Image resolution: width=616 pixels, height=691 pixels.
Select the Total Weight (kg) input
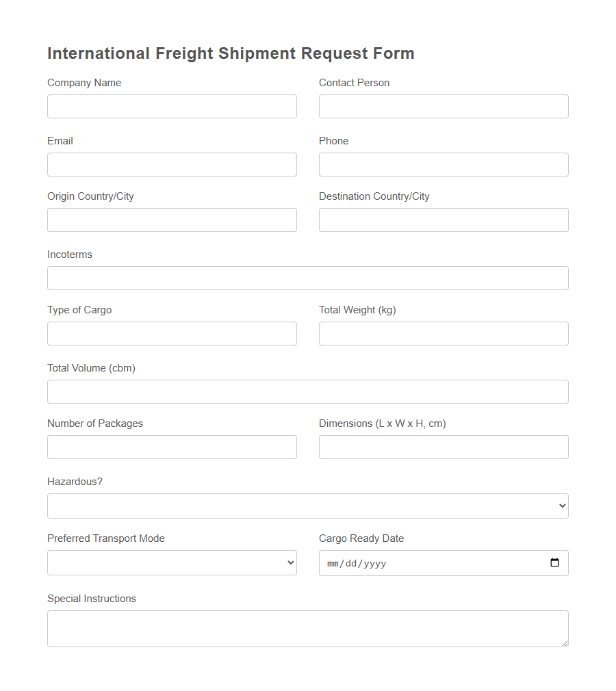point(443,333)
